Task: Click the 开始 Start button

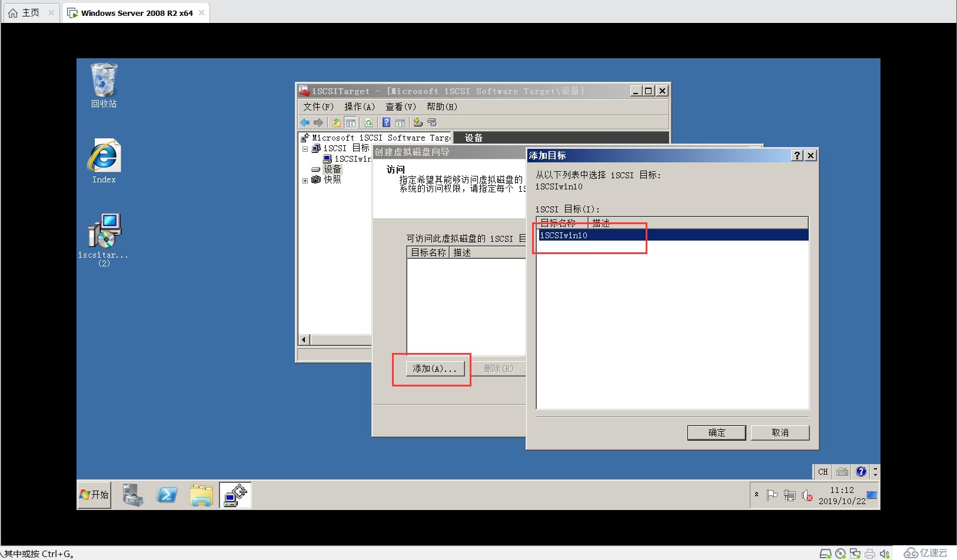Action: [x=94, y=495]
